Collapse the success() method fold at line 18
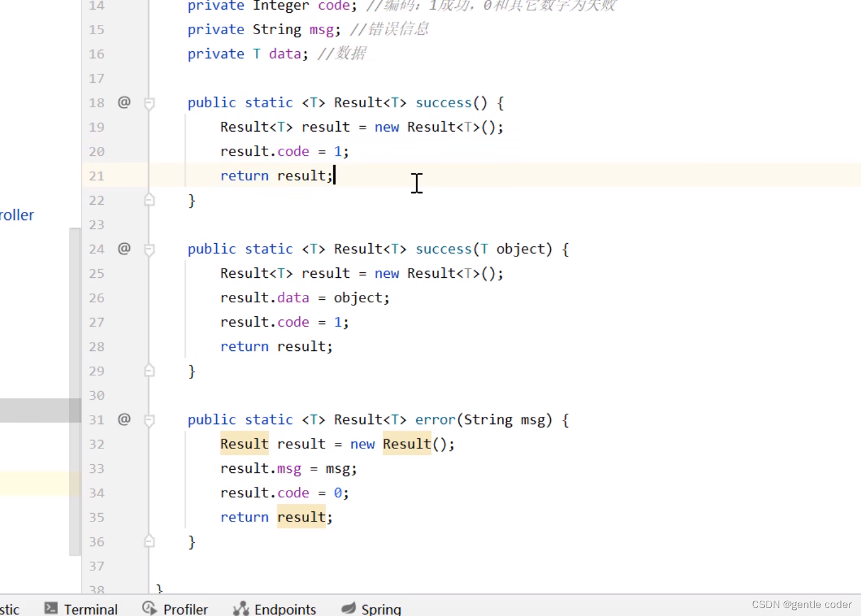Image resolution: width=861 pixels, height=616 pixels. (149, 103)
